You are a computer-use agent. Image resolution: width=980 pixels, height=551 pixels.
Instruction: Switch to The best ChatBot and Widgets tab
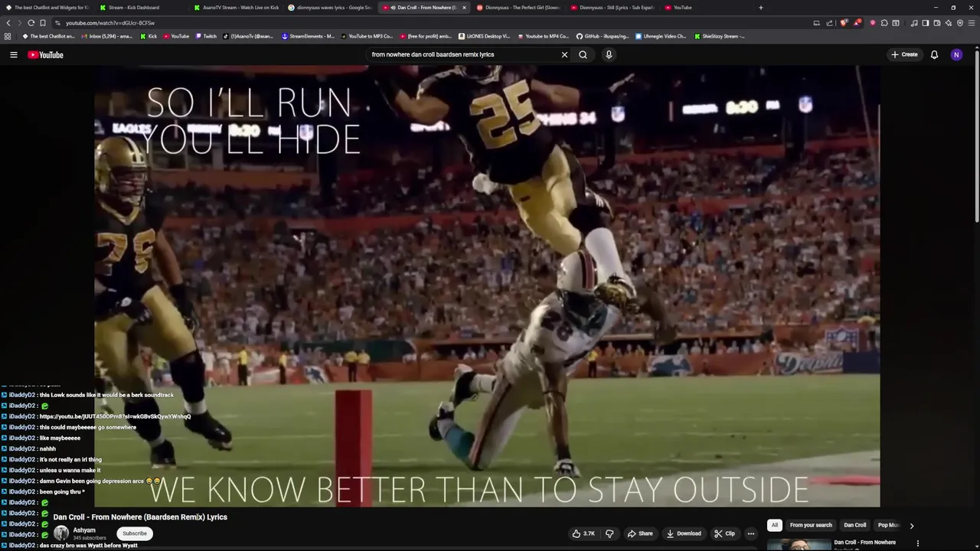tap(47, 8)
